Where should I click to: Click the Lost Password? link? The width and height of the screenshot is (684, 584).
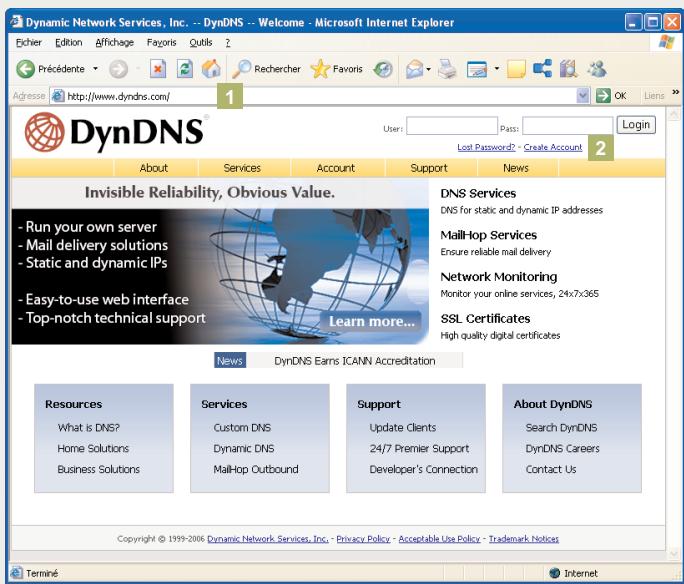click(486, 147)
